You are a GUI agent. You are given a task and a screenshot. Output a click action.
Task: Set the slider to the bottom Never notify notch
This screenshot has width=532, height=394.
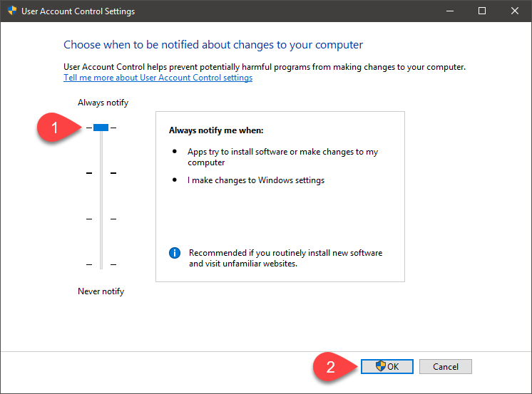coord(101,264)
